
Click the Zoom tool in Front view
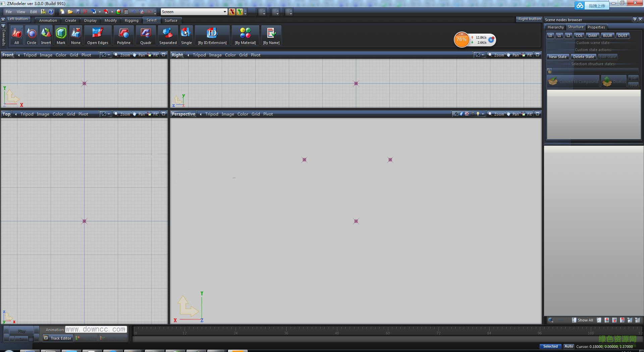pos(122,55)
